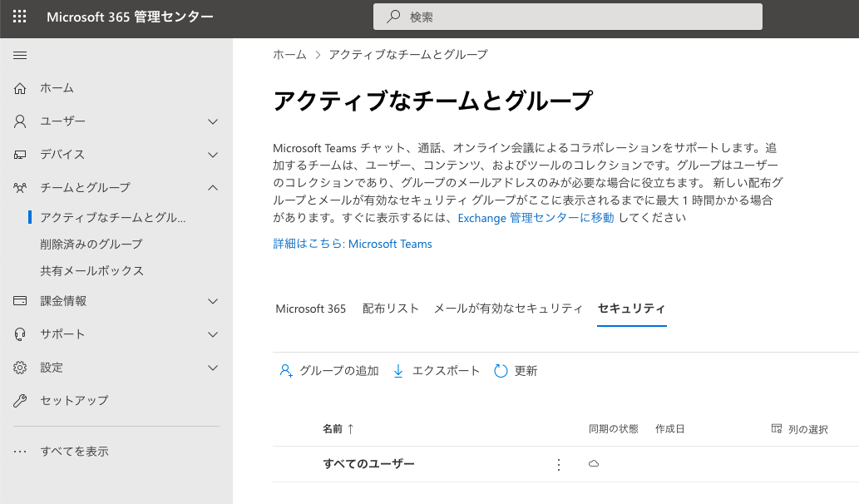The image size is (859, 504).
Task: Click the 作成日 column header
Action: click(x=669, y=429)
